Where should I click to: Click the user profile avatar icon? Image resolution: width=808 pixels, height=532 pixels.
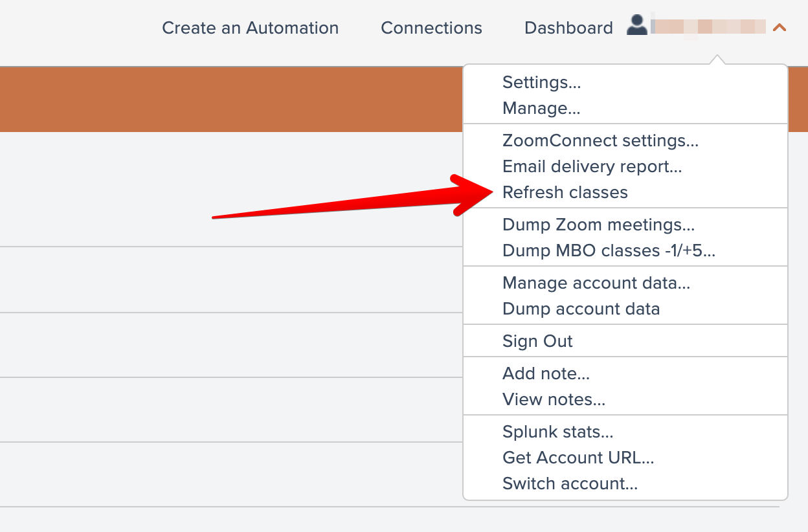click(x=637, y=26)
